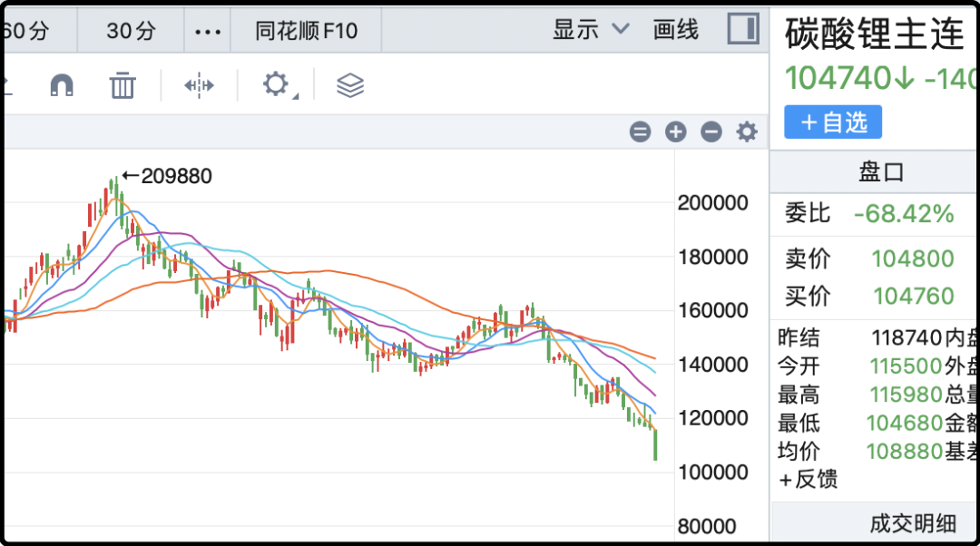980x546 pixels.
Task: Click the 最低 value 104680
Action: [x=905, y=423]
